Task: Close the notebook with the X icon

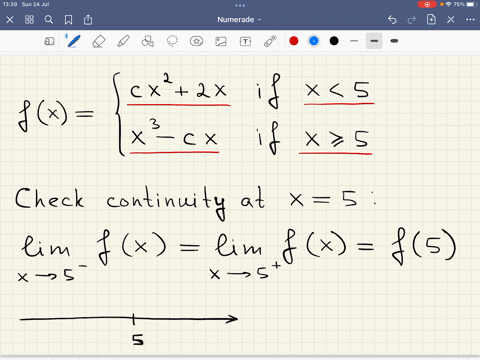Action: coord(10,20)
